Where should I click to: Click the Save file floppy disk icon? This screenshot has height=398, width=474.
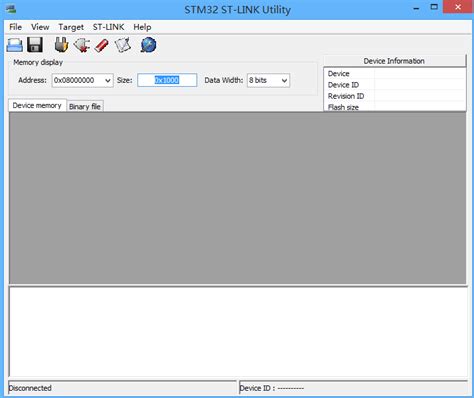[35, 45]
